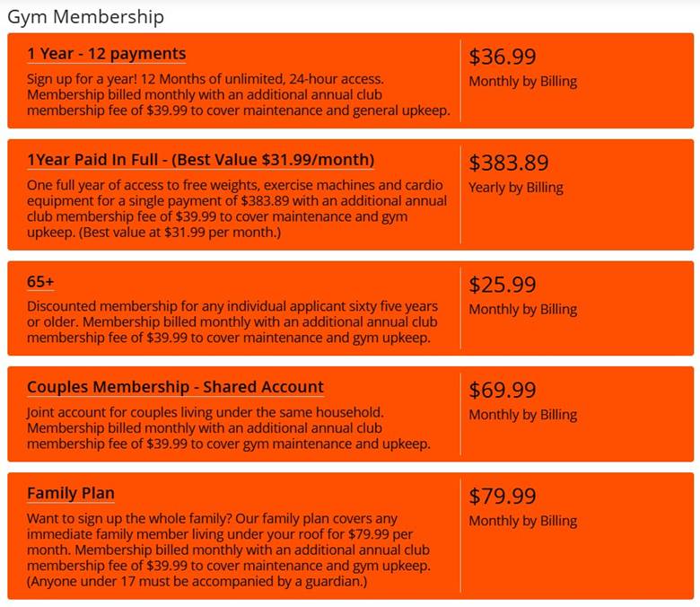Open the "65+" membership link

(x=40, y=282)
